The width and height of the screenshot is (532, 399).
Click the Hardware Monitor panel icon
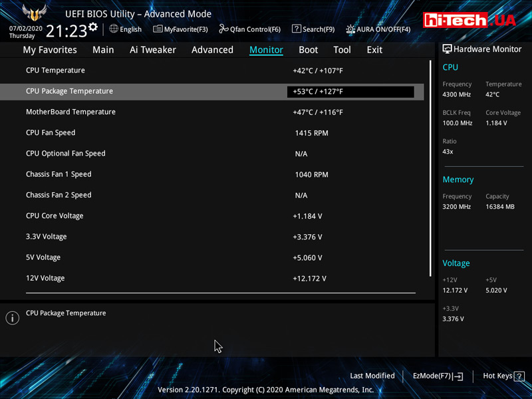447,49
